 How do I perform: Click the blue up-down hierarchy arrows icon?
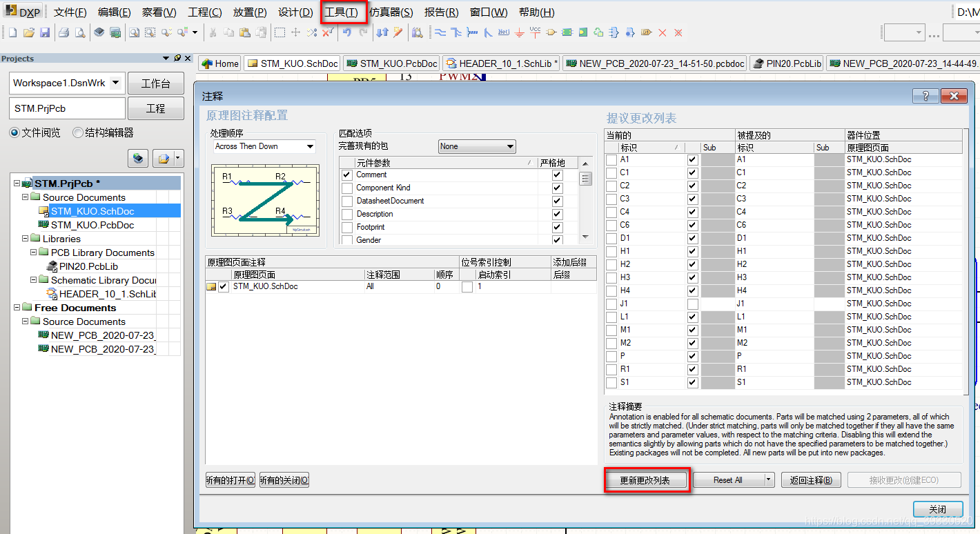click(382, 32)
